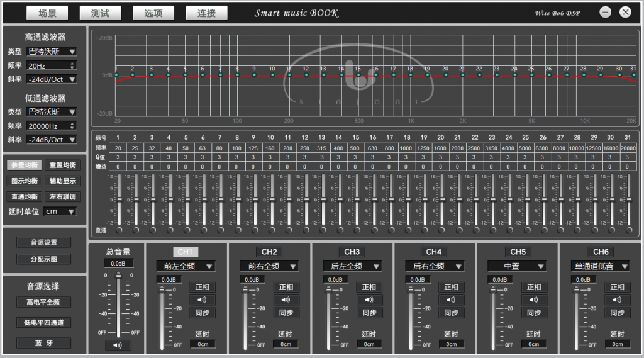The width and height of the screenshot is (644, 358).
Task: Click the 总音量 master volume slider
Action: pyautogui.click(x=118, y=305)
